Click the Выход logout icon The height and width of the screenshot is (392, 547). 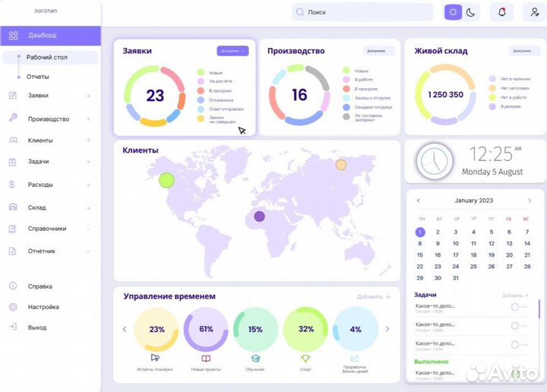pyautogui.click(x=13, y=327)
